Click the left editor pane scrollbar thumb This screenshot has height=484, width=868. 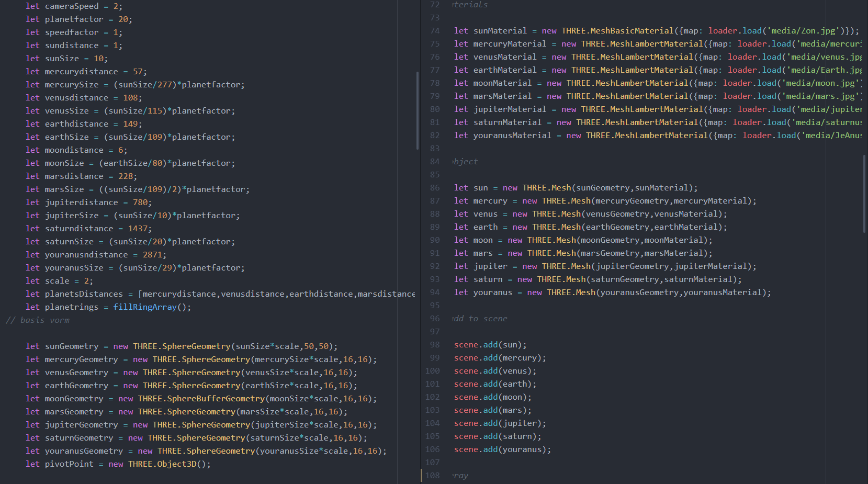[417, 110]
